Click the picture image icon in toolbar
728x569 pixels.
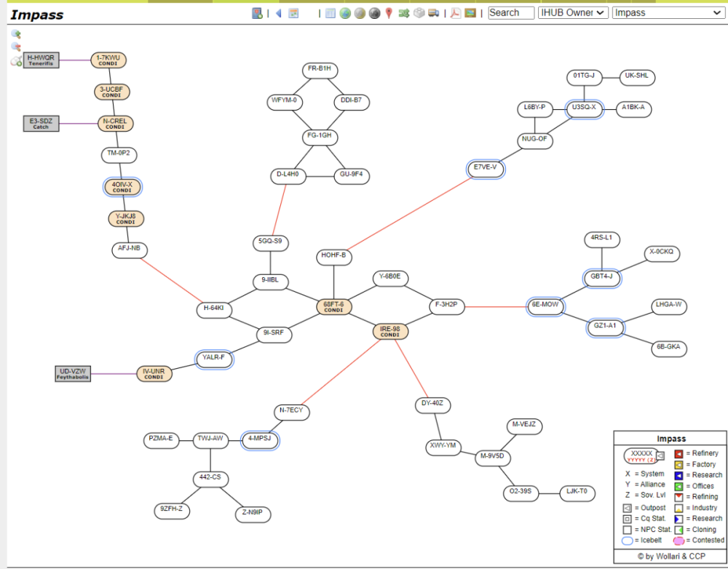(x=470, y=13)
